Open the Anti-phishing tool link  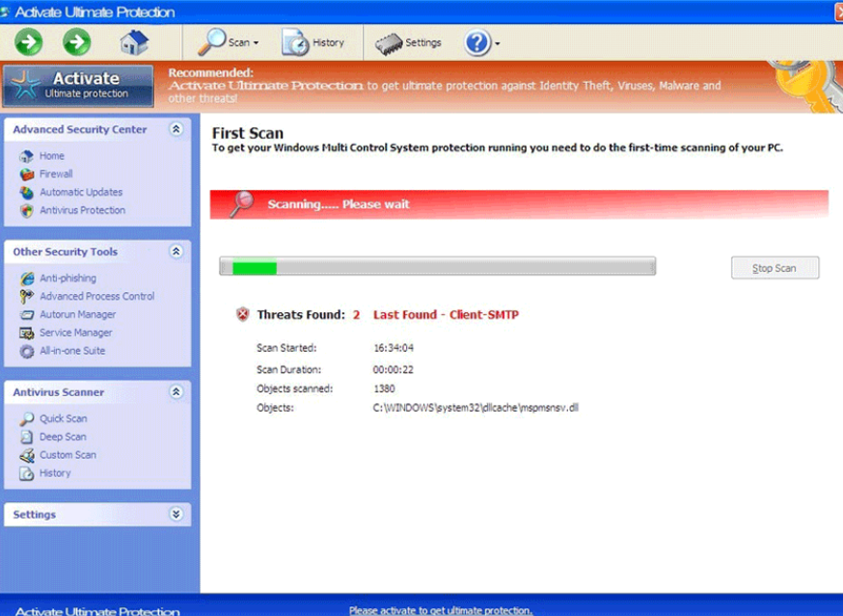[x=68, y=278]
